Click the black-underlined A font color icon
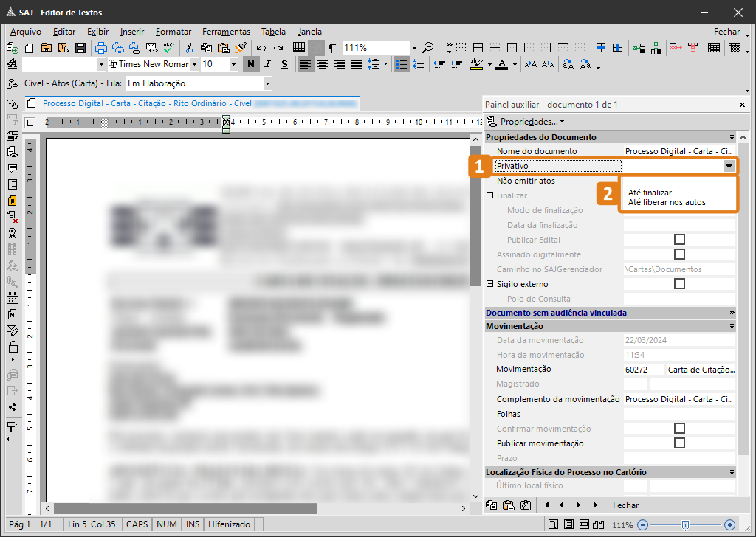The width and height of the screenshot is (756, 537). pyautogui.click(x=502, y=64)
